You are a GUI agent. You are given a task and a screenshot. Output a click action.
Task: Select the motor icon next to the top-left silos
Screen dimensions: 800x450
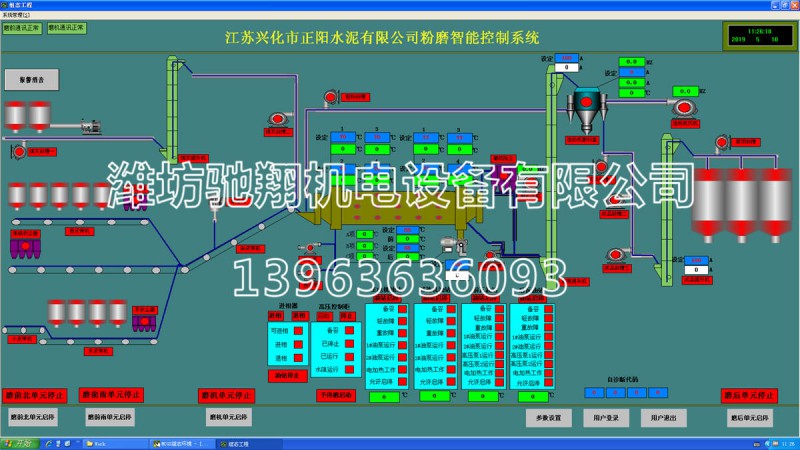[92, 126]
